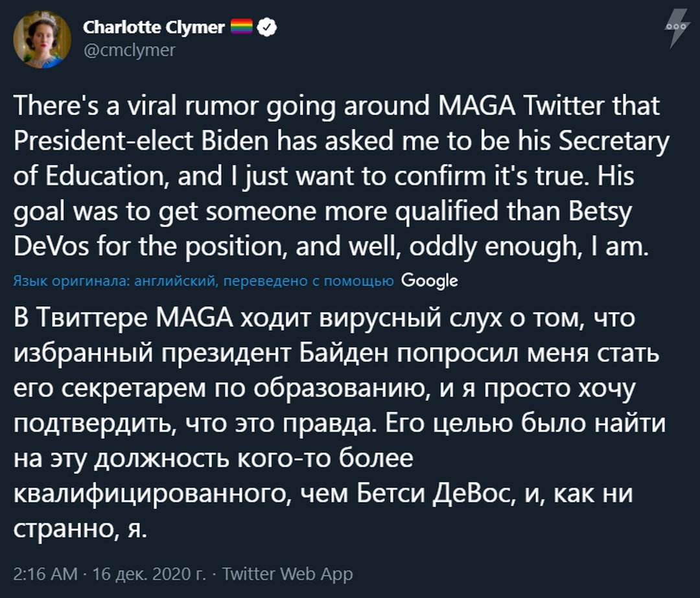Click "Байден" in the Russian translation

343,354
